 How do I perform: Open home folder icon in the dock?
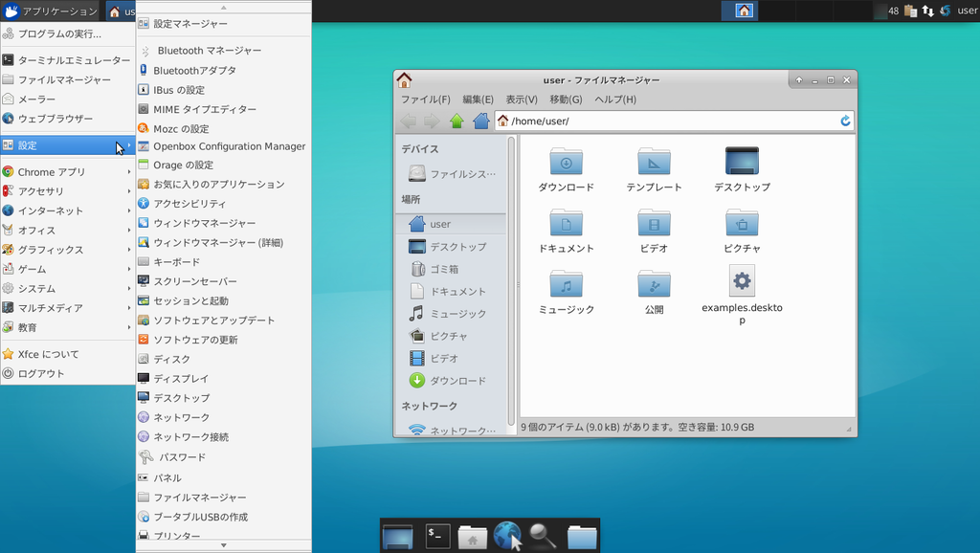coord(473,537)
